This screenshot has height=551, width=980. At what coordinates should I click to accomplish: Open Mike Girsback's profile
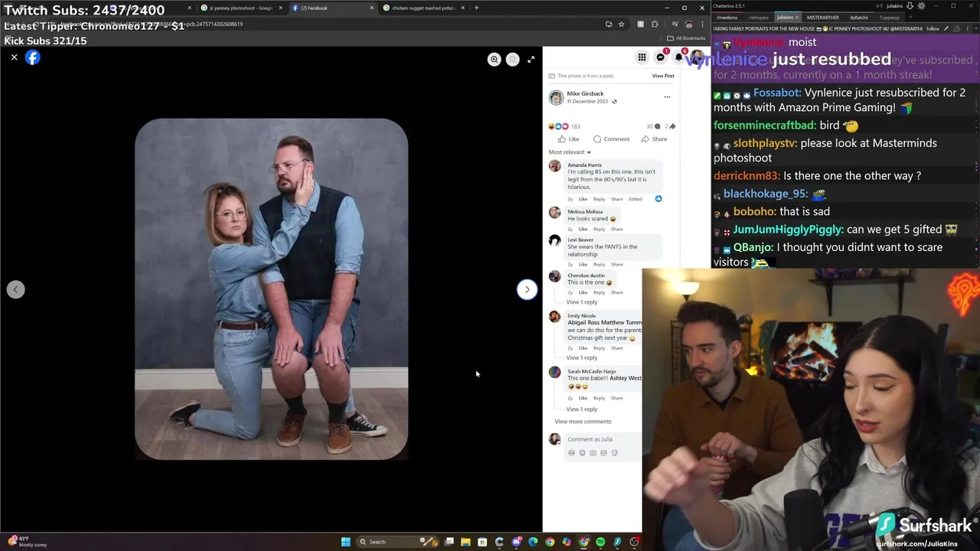585,93
